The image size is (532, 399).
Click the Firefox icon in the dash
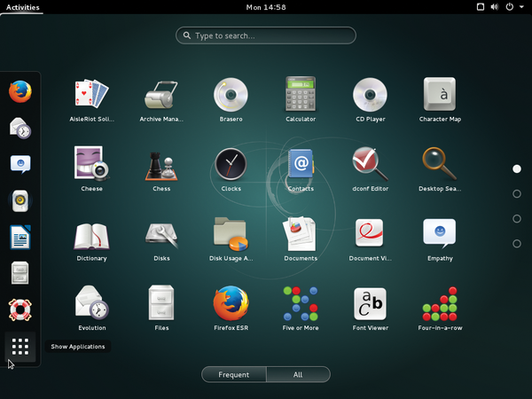[20, 91]
